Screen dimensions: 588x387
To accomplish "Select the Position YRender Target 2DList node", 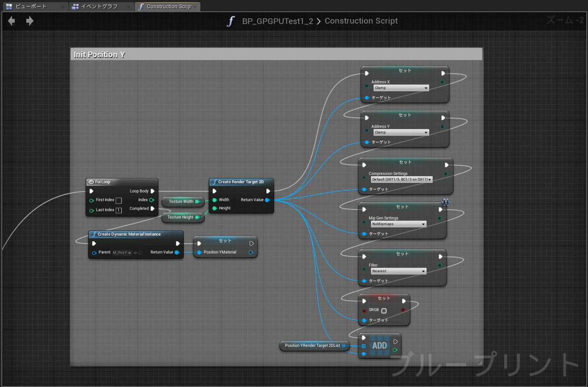I will 315,346.
